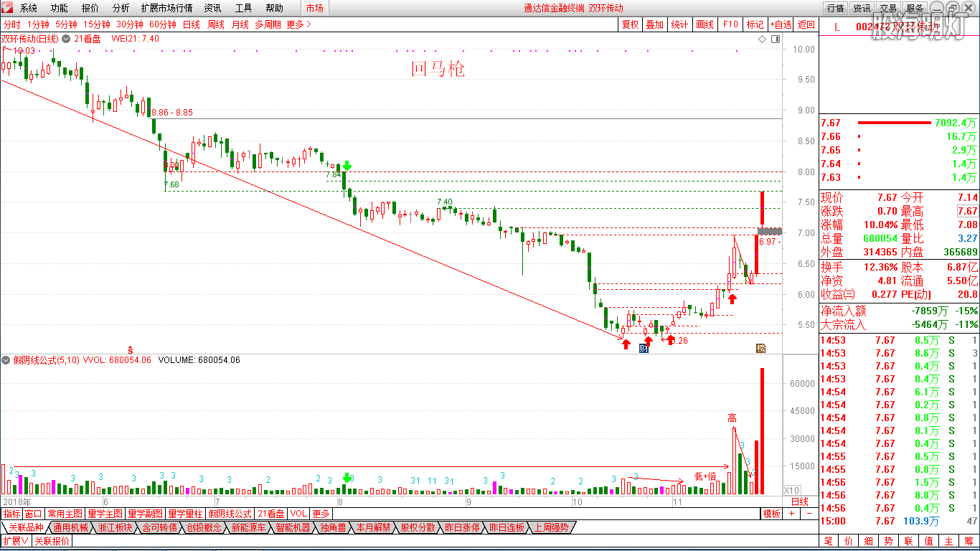Open the 分析 menu
Screen dimensions: 980x551
pyautogui.click(x=121, y=9)
